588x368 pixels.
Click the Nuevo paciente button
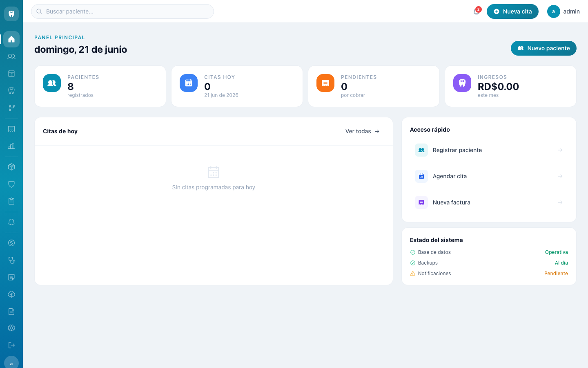[543, 48]
